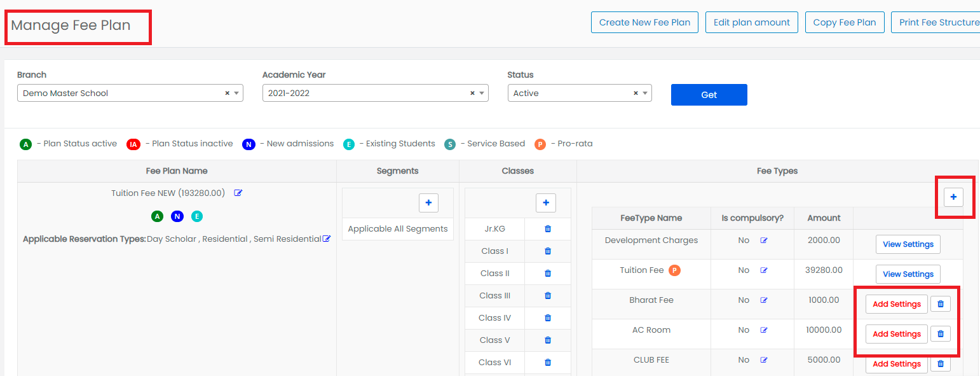Edit Applicable Reservation Types pencil icon
The image size is (980, 376).
coord(327,239)
